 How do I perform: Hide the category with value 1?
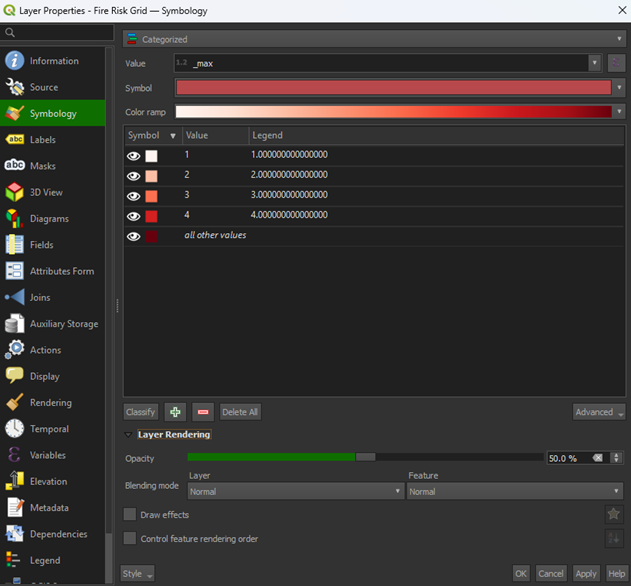pos(133,156)
